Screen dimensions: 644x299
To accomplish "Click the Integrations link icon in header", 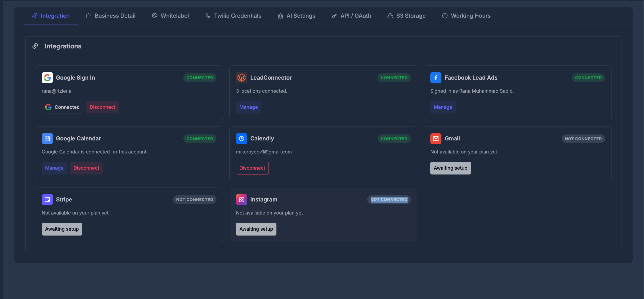I will [35, 46].
